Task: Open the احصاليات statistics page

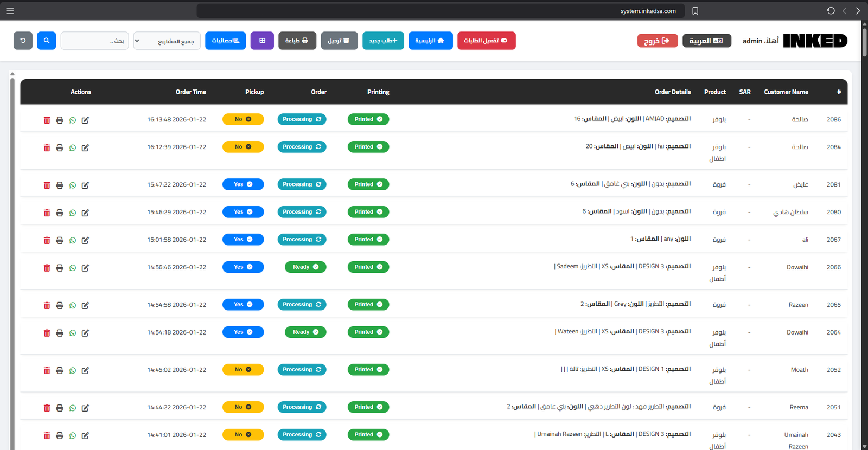Action: pos(225,41)
